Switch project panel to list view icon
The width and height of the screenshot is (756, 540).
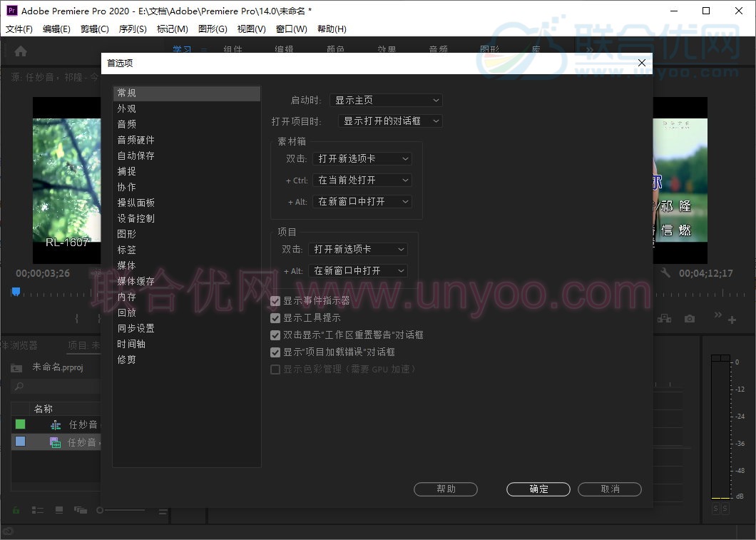point(38,510)
